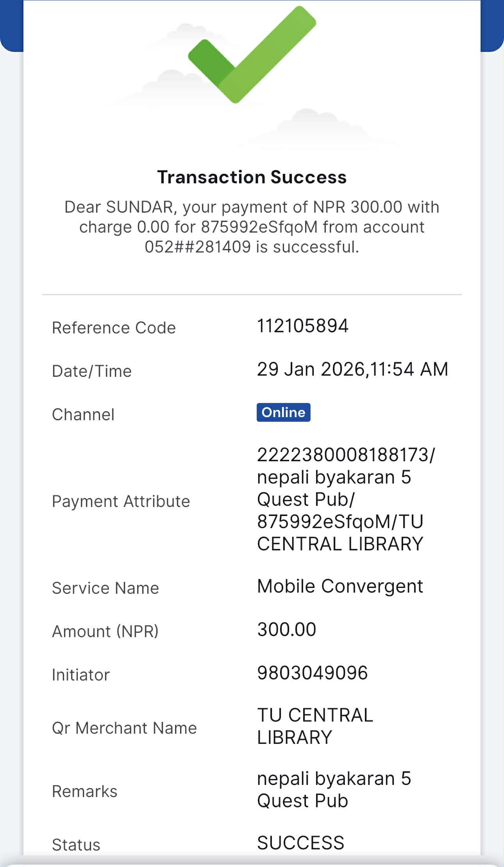This screenshot has height=867, width=504.
Task: Click the Date/Time label
Action: pos(92,371)
